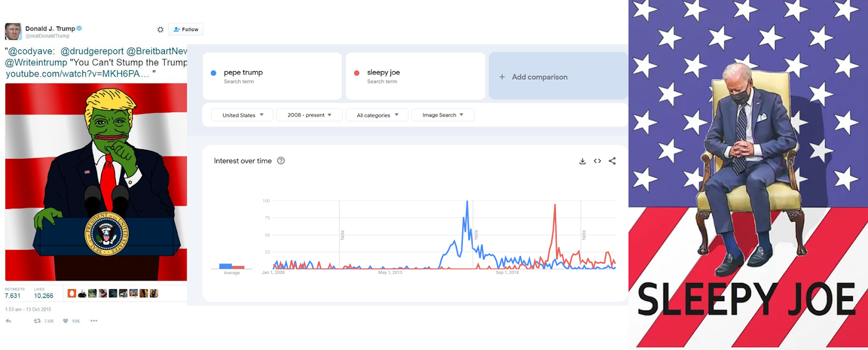Click the Follow button on the tweet
868x350 pixels.
pos(186,29)
